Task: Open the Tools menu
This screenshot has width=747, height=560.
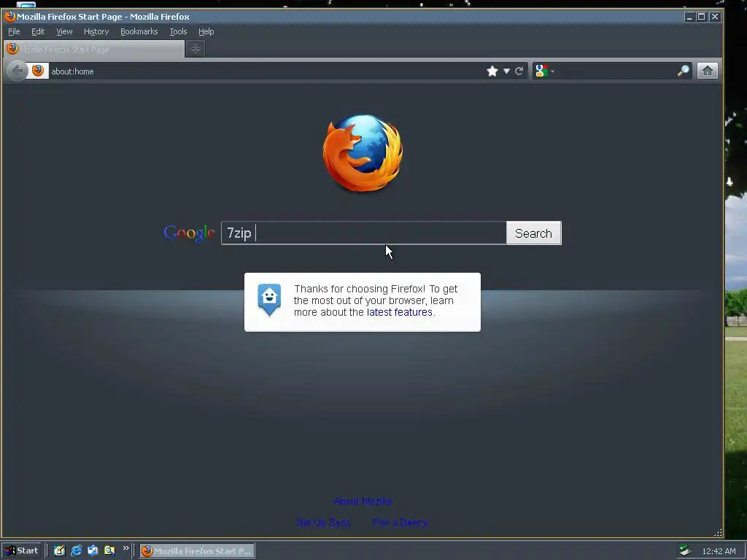Action: (178, 31)
